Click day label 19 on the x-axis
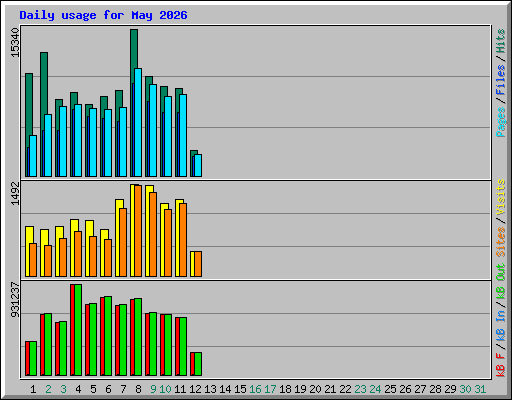Image resolution: width=512 pixels, height=400 pixels. point(300,389)
